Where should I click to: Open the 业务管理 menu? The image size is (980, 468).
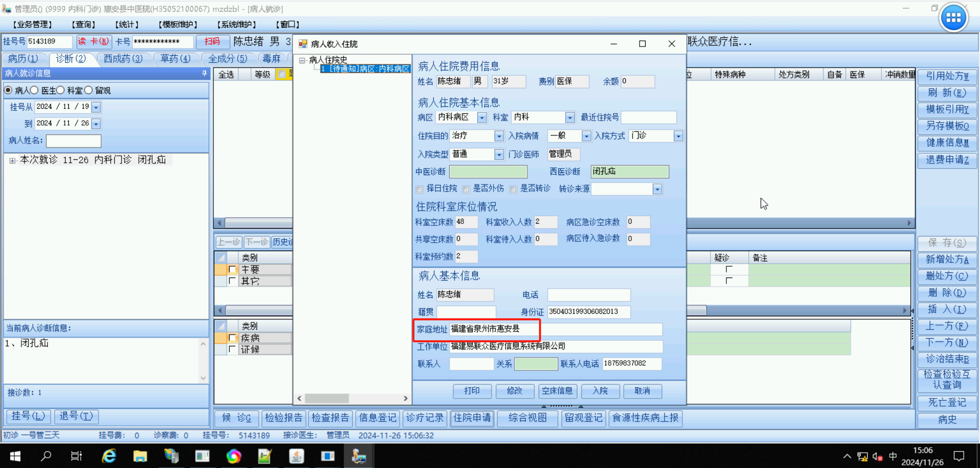click(33, 24)
